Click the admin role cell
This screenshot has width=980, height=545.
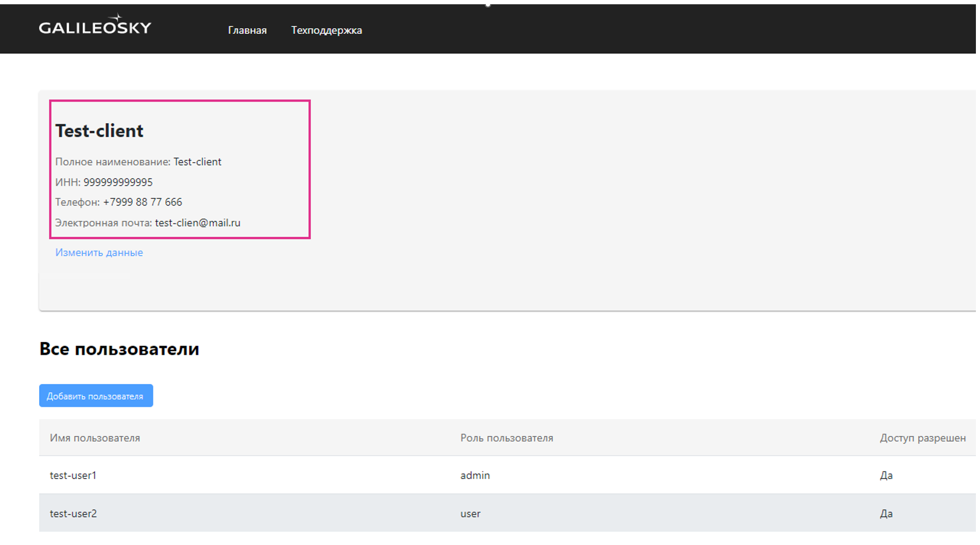pyautogui.click(x=475, y=476)
